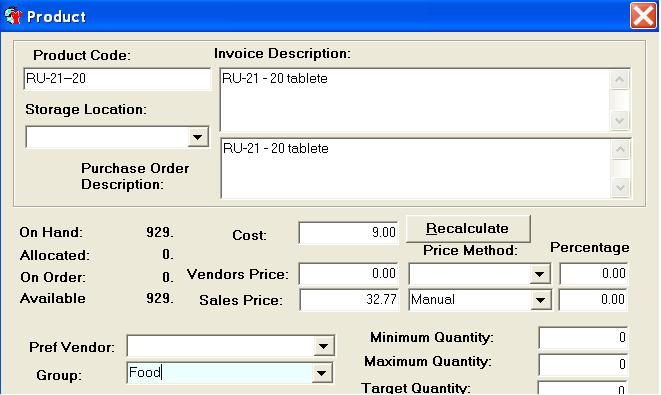
Task: Click inside the Purchase Order Description text box
Action: (x=416, y=168)
